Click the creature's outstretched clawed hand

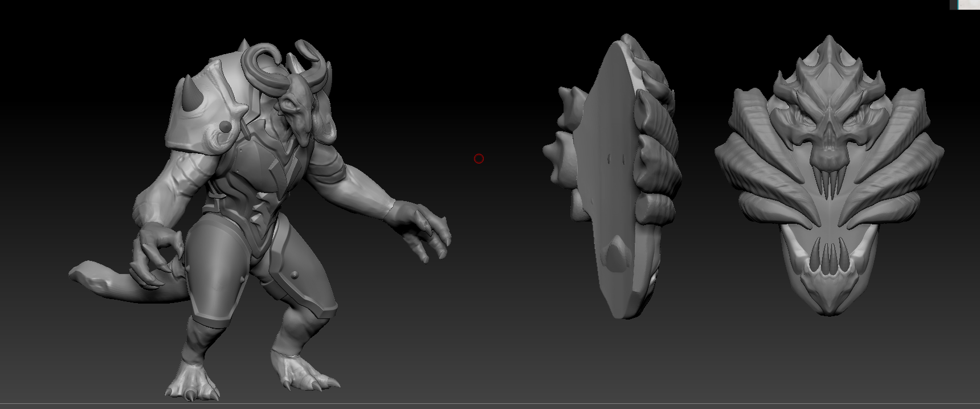point(422,228)
